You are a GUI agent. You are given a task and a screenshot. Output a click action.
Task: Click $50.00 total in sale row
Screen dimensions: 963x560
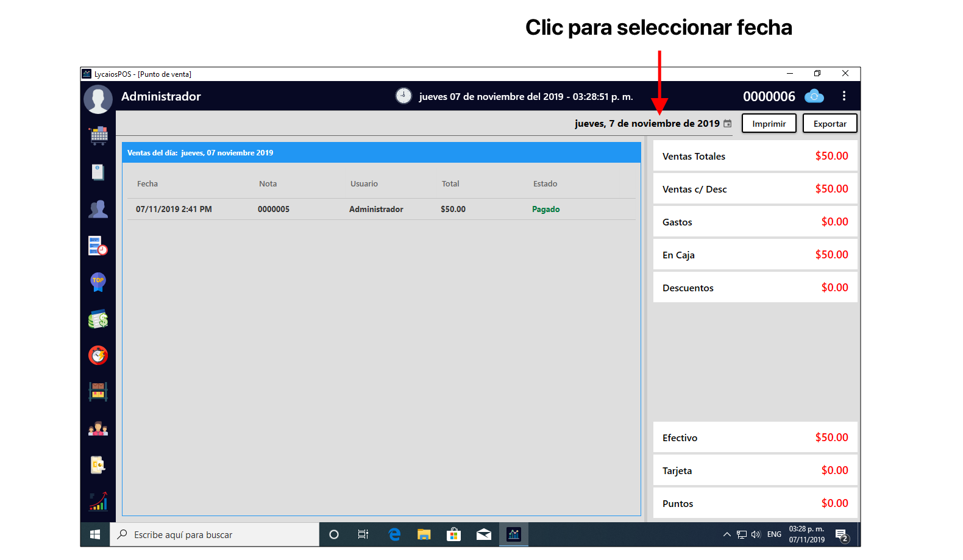[453, 209]
